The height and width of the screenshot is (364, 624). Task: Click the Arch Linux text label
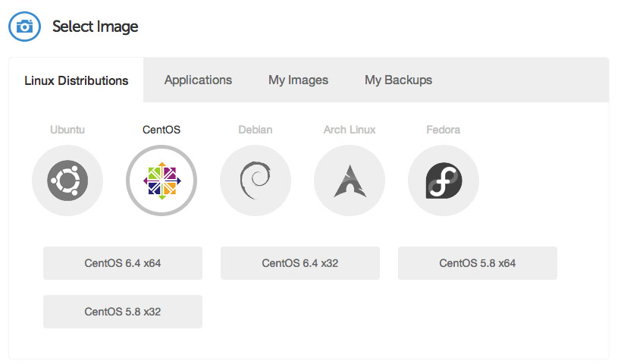[350, 130]
